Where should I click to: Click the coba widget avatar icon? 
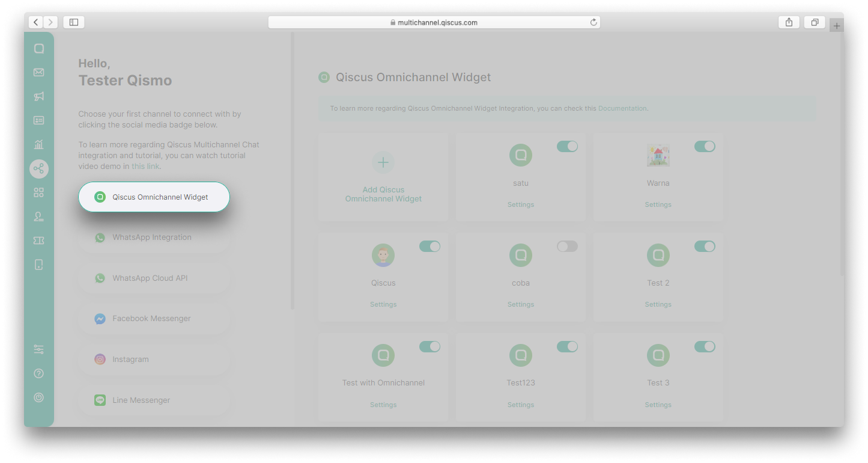pyautogui.click(x=521, y=256)
